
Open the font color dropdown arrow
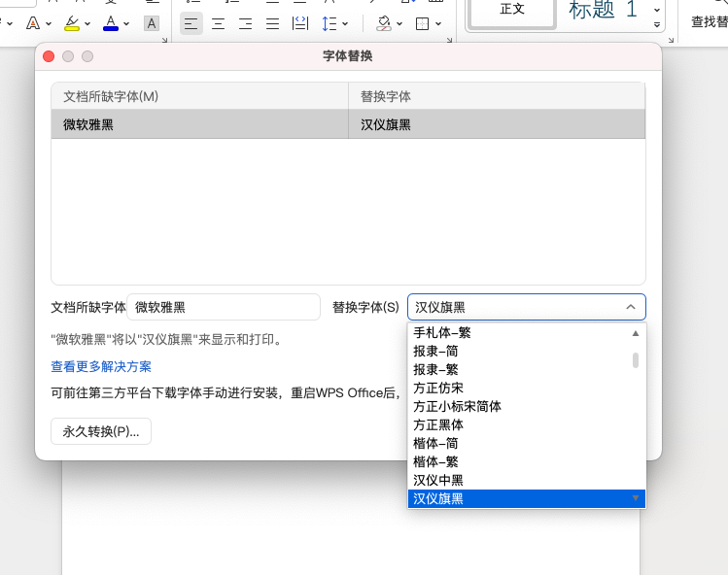[126, 24]
